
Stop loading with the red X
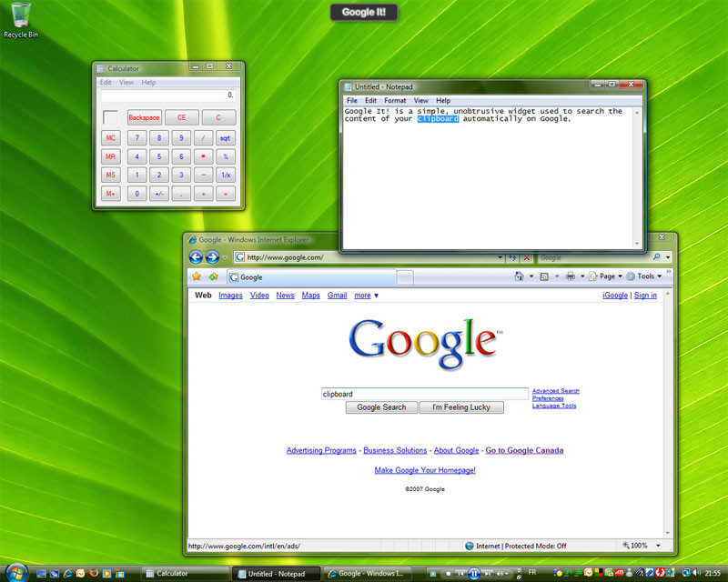click(x=527, y=257)
